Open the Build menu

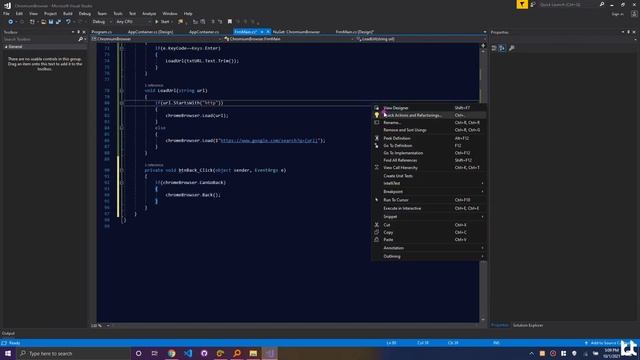[x=67, y=13]
